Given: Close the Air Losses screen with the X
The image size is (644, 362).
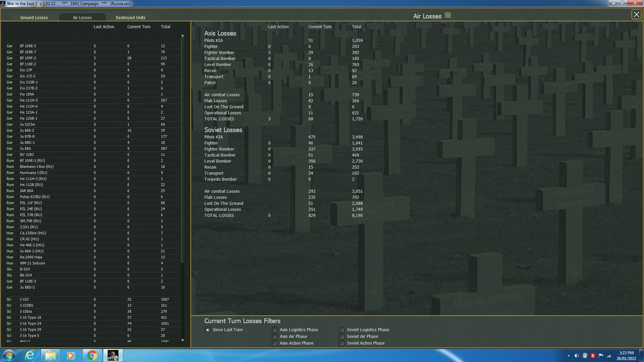Looking at the screenshot, I should point(636,14).
